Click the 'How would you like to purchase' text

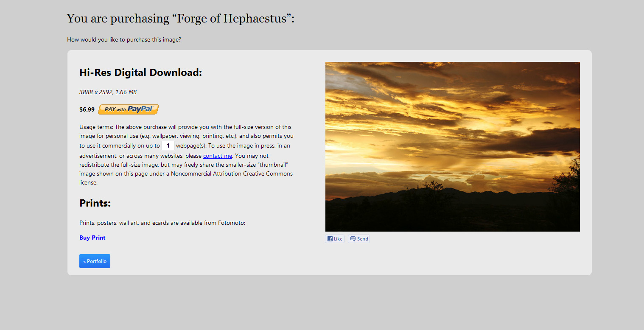124,40
